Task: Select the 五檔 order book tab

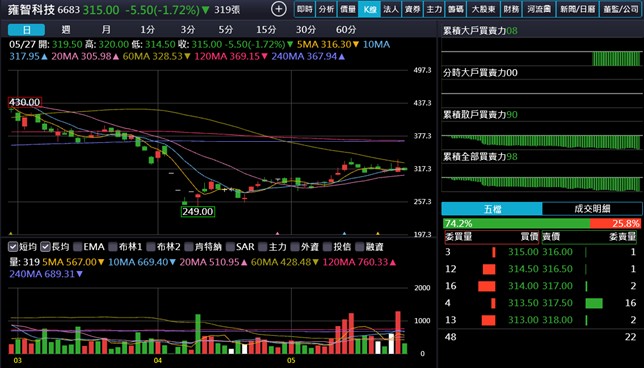Action: point(492,209)
